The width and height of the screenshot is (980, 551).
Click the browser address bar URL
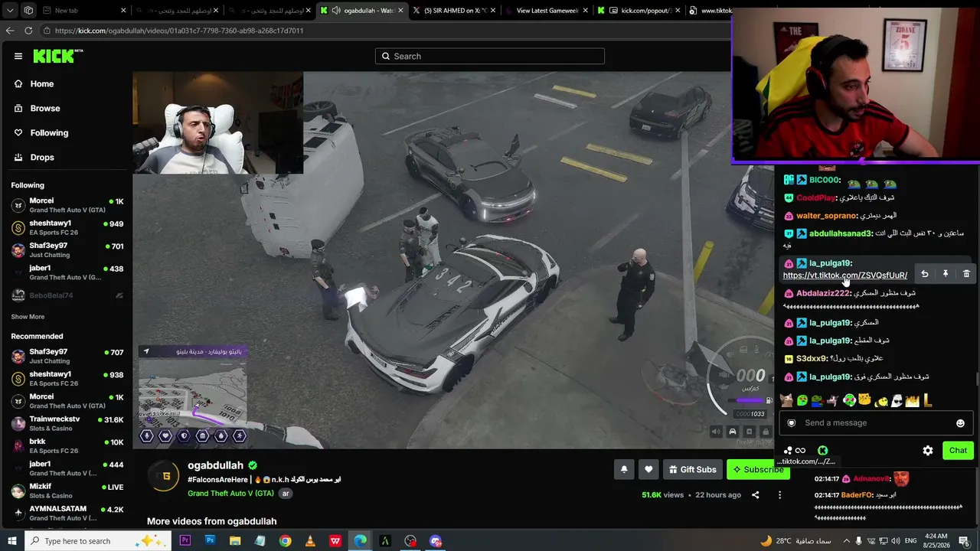(179, 31)
